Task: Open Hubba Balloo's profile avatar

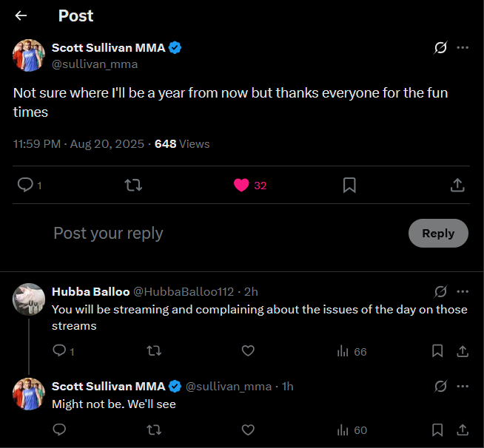Action: pos(29,300)
